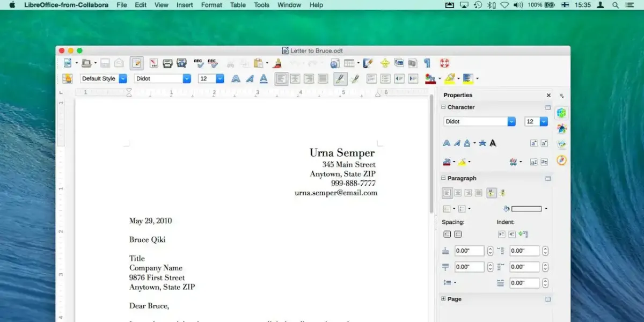Screen dimensions: 644x322
Task: Open Apple menu
Action: (12, 5)
